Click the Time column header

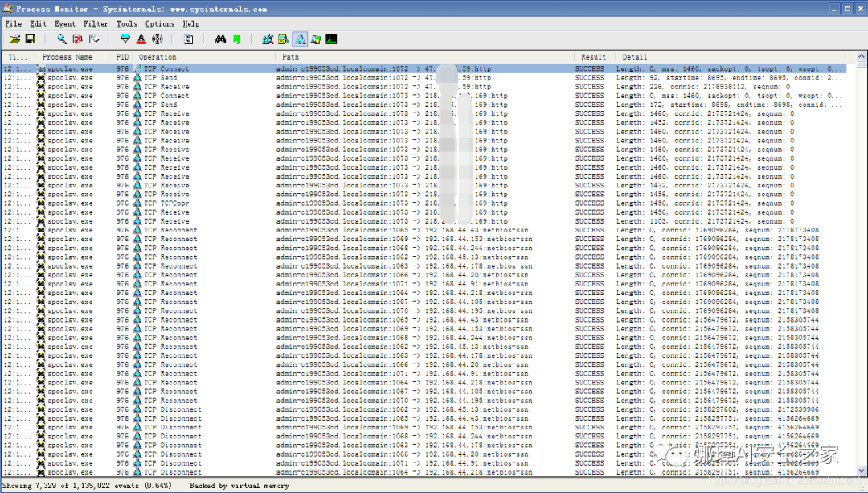(19, 57)
